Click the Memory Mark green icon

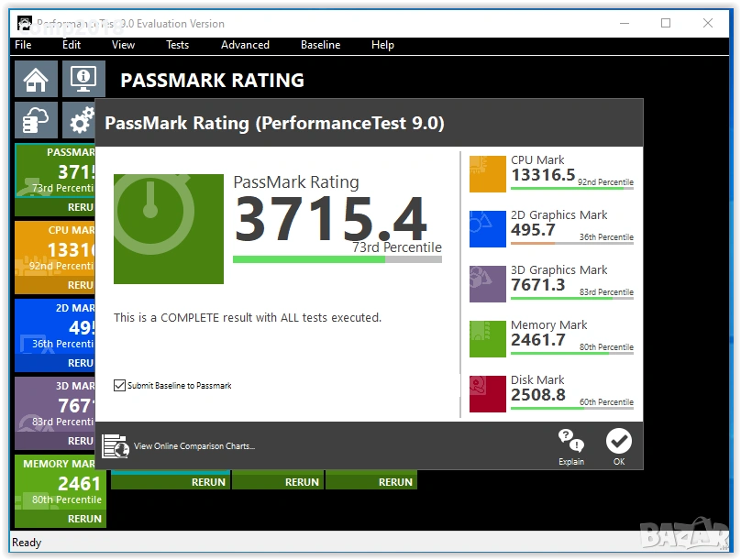click(487, 339)
